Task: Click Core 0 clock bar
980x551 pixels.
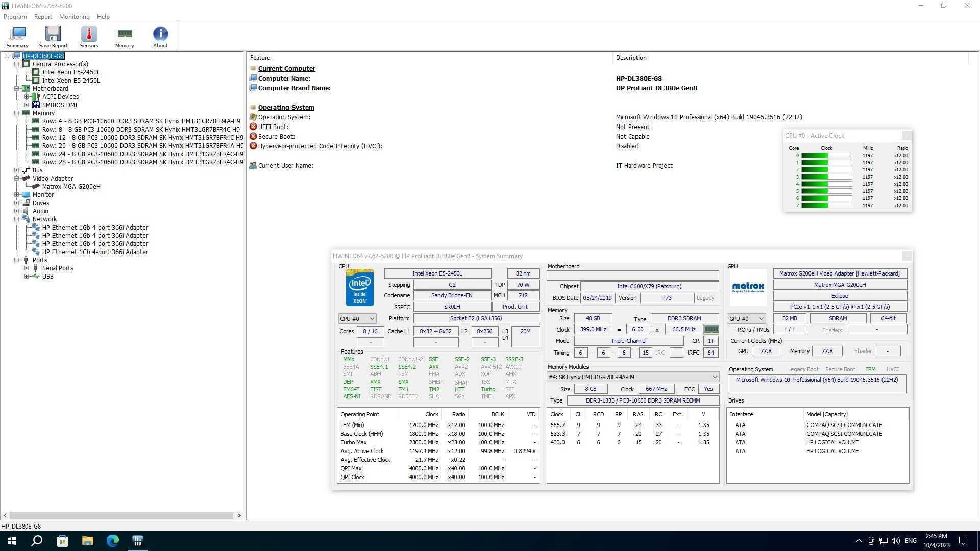Action: [x=826, y=156]
